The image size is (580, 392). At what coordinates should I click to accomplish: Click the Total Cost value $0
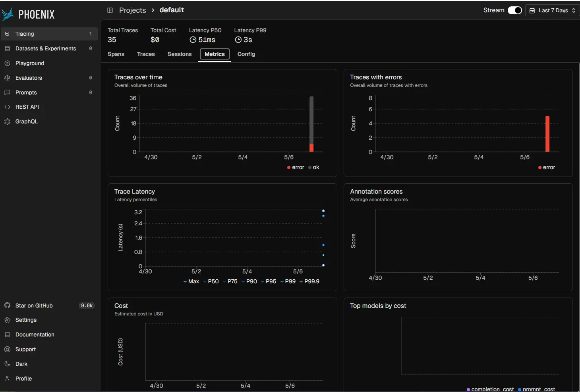pyautogui.click(x=155, y=40)
